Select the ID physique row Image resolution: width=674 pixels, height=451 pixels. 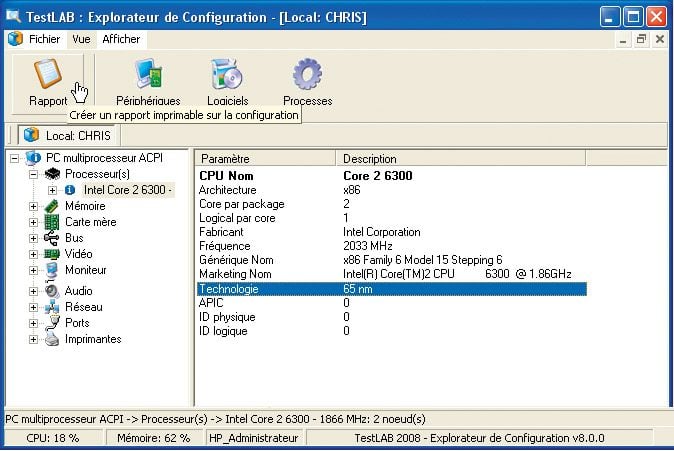click(x=392, y=317)
